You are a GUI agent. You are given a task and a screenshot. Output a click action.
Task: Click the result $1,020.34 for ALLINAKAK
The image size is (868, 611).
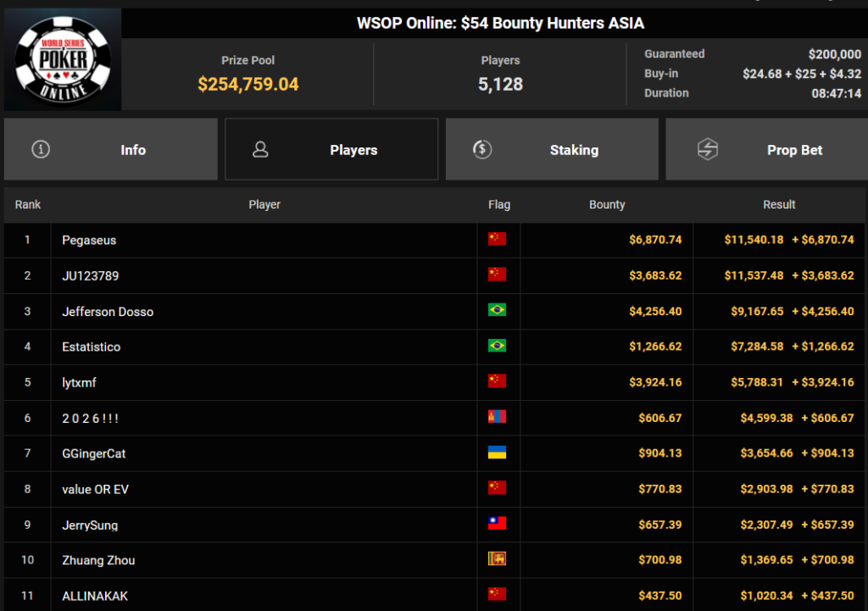[x=766, y=596]
